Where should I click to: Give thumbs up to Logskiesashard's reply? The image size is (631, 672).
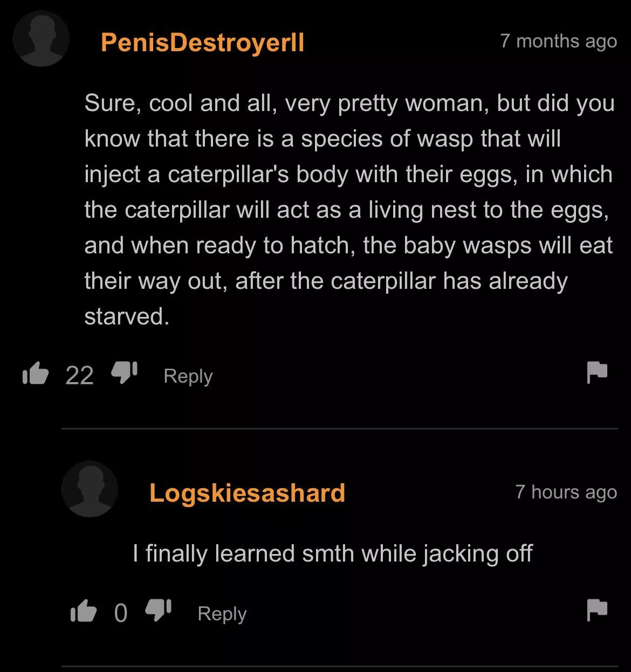83,611
